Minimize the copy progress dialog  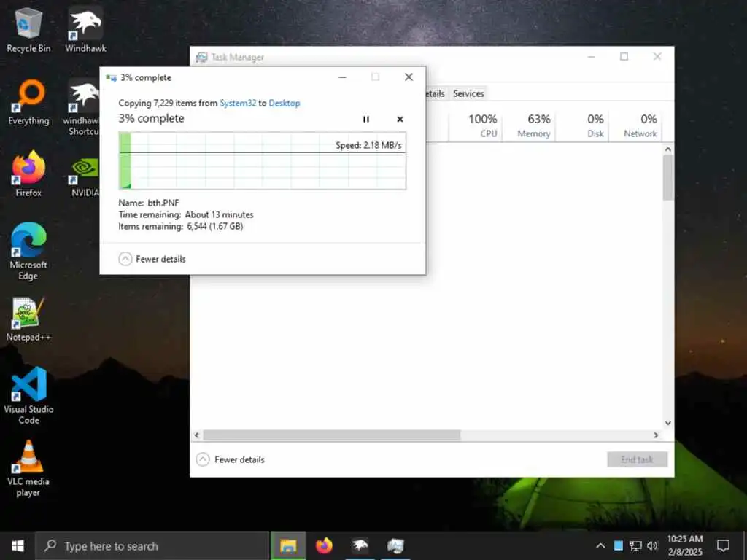click(343, 77)
